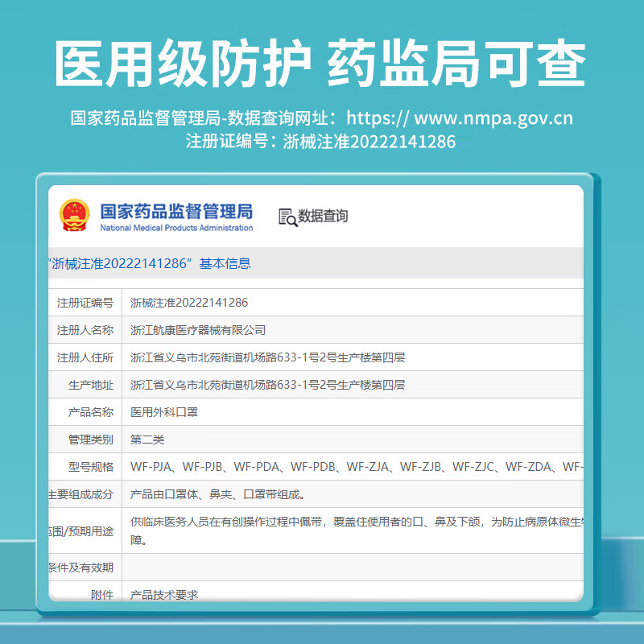The height and width of the screenshot is (644, 644).
Task: Click the national emblem logo icon
Action: (74, 215)
